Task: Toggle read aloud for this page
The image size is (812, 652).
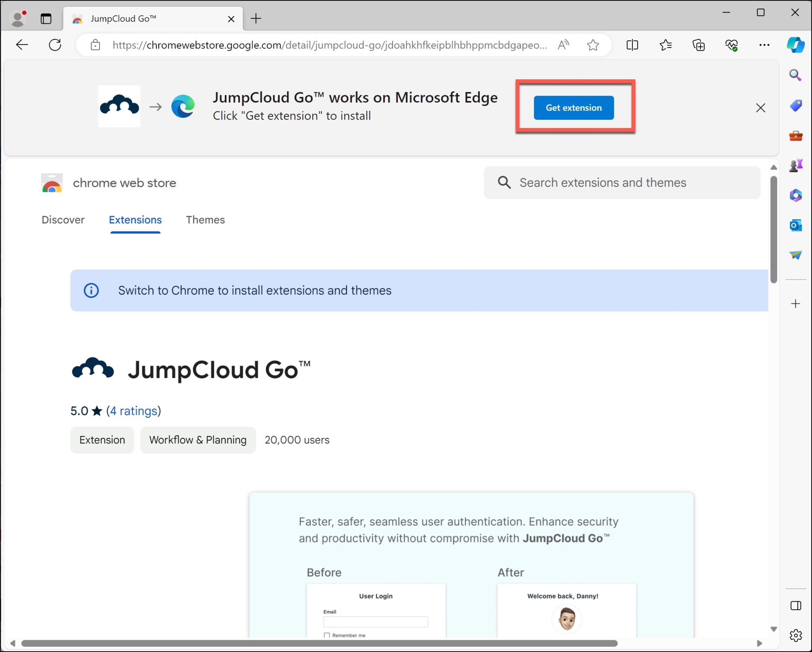Action: click(x=564, y=44)
